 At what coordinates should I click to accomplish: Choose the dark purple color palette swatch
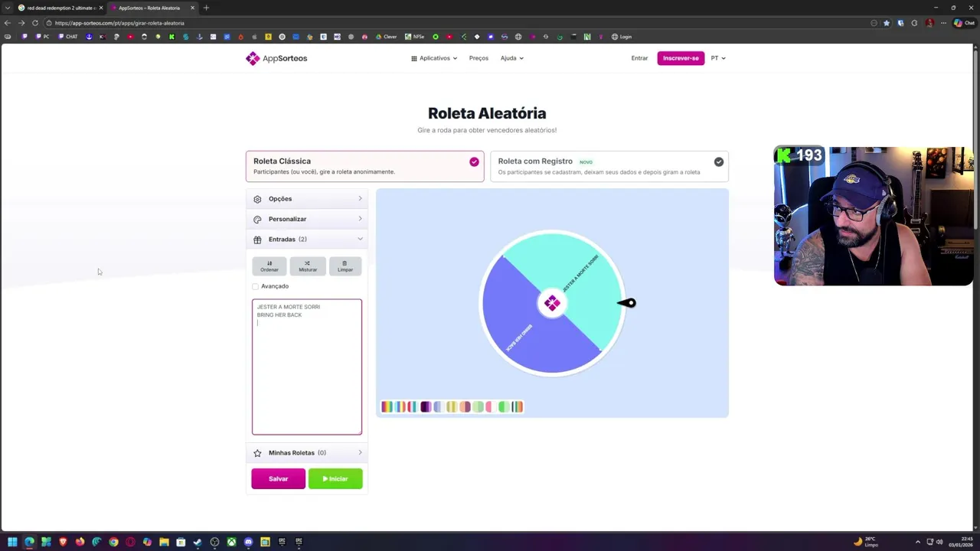click(x=426, y=407)
